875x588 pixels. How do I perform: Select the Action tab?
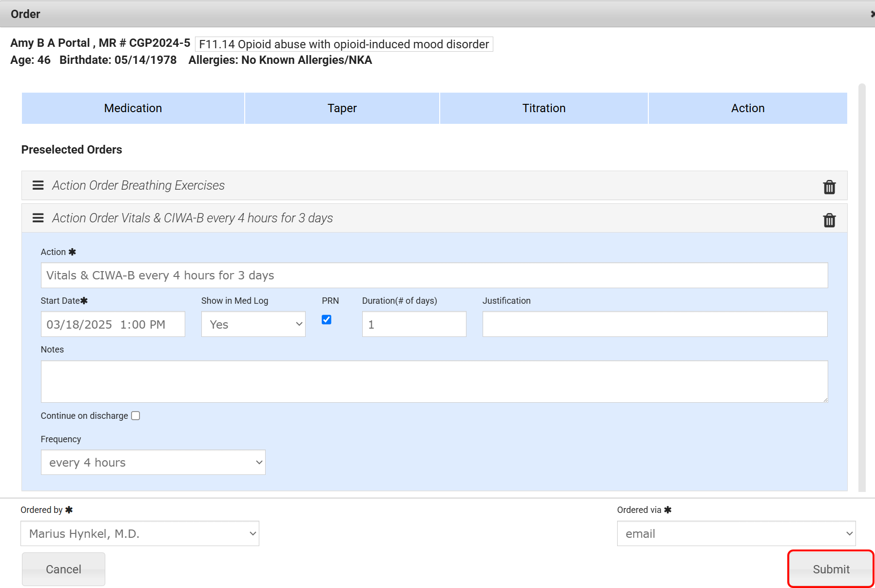point(747,108)
